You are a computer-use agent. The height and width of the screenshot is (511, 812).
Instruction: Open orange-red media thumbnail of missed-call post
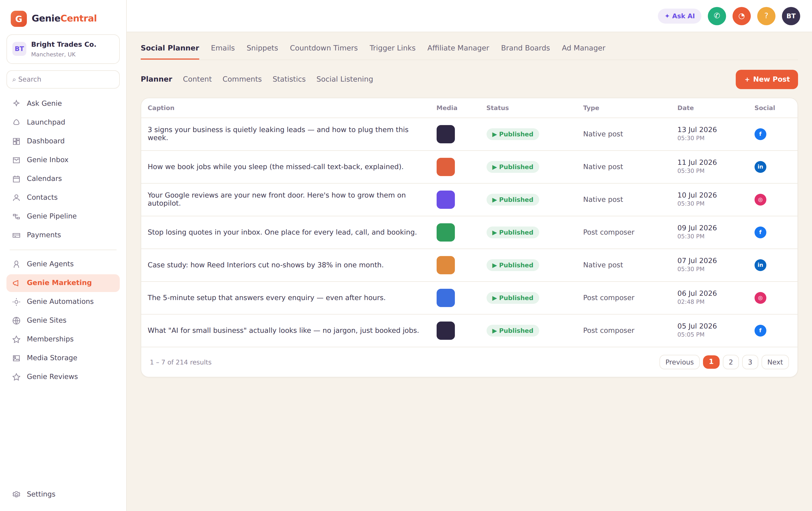(x=445, y=167)
